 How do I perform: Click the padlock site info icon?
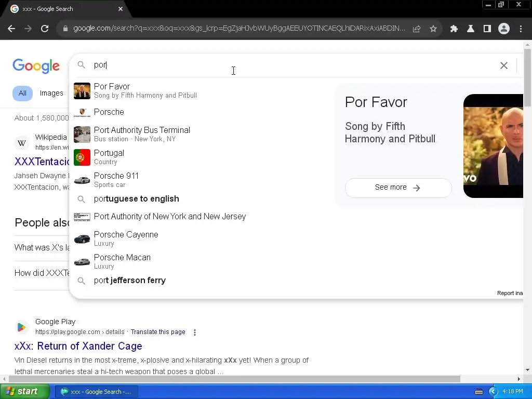pos(65,29)
